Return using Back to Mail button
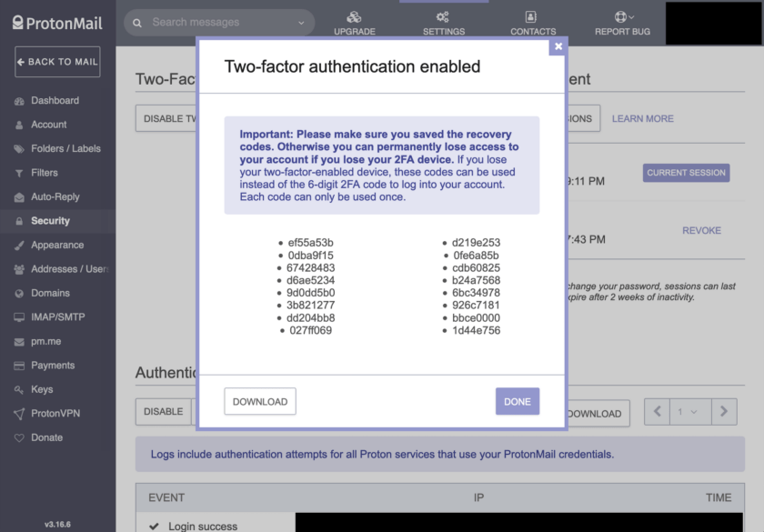 pos(57,62)
